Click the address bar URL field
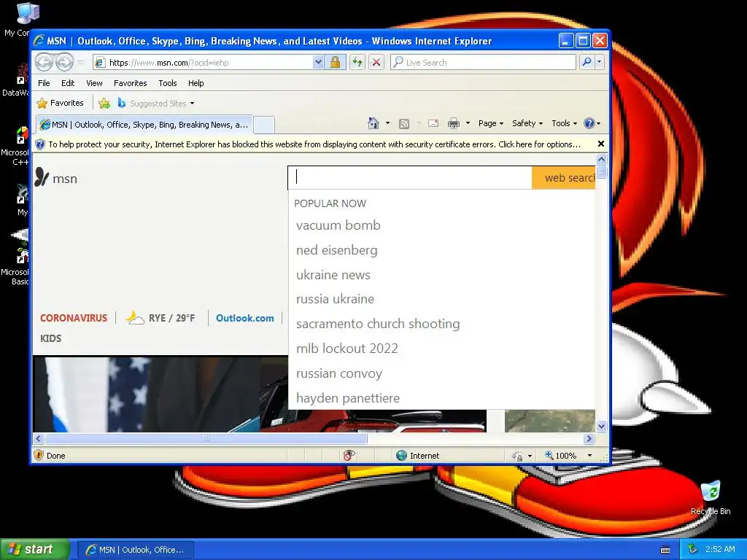Screen dimensions: 747x560 pos(203,63)
